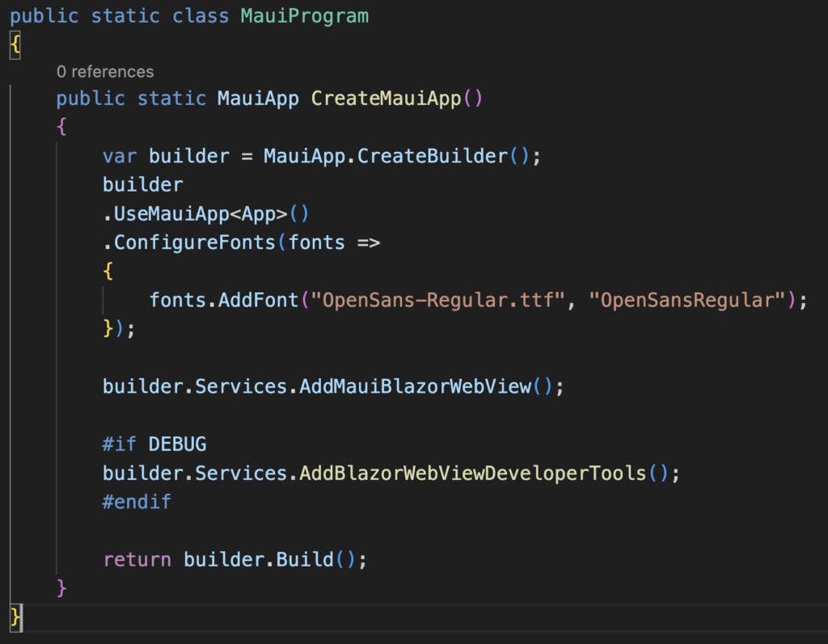Click the return keyword
828x644 pixels.
(137, 559)
